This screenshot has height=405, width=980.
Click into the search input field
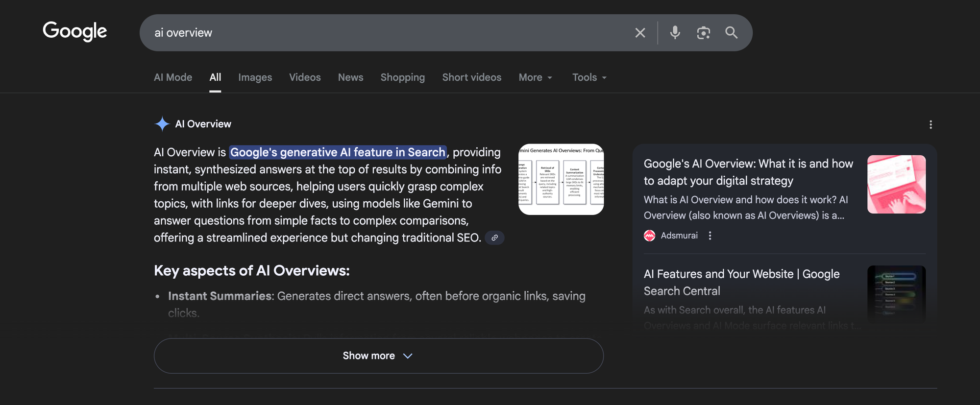(382, 33)
